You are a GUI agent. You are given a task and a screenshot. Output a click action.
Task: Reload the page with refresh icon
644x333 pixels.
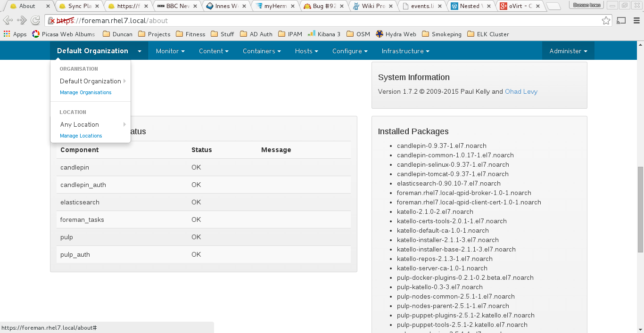[35, 20]
